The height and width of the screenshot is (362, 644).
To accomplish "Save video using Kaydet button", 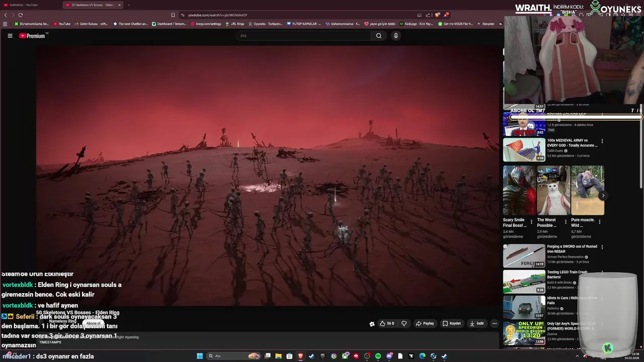I will 451,323.
